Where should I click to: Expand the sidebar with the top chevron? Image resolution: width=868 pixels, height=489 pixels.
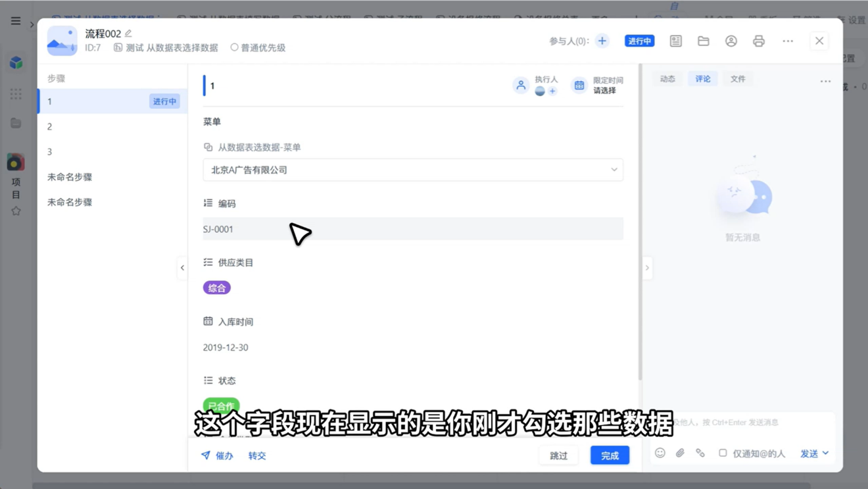pyautogui.click(x=32, y=24)
